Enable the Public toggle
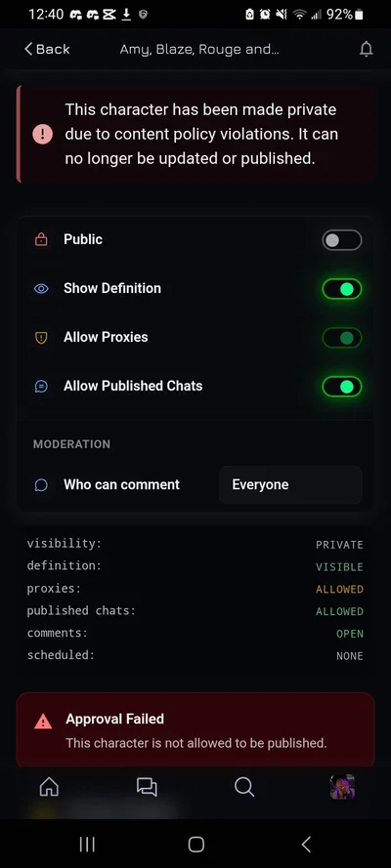The image size is (391, 868). click(342, 240)
